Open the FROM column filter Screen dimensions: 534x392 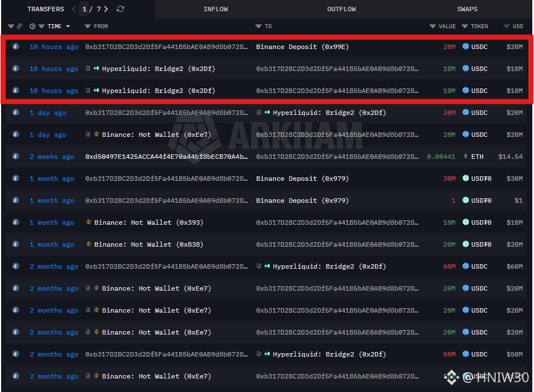coord(87,26)
